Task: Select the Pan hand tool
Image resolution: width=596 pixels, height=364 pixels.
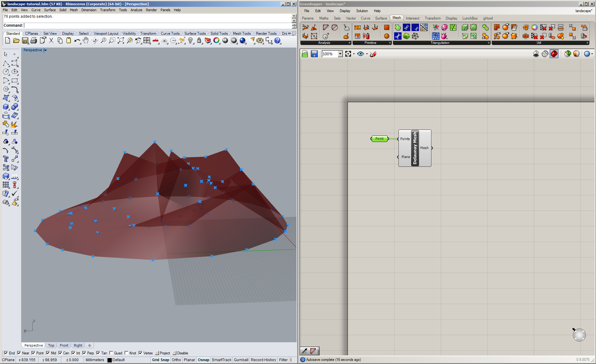Action: coord(86,41)
